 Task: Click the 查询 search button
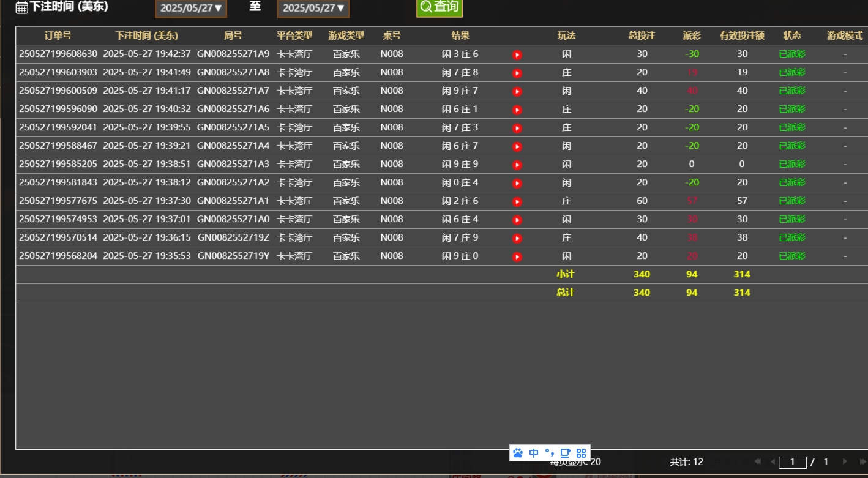439,7
